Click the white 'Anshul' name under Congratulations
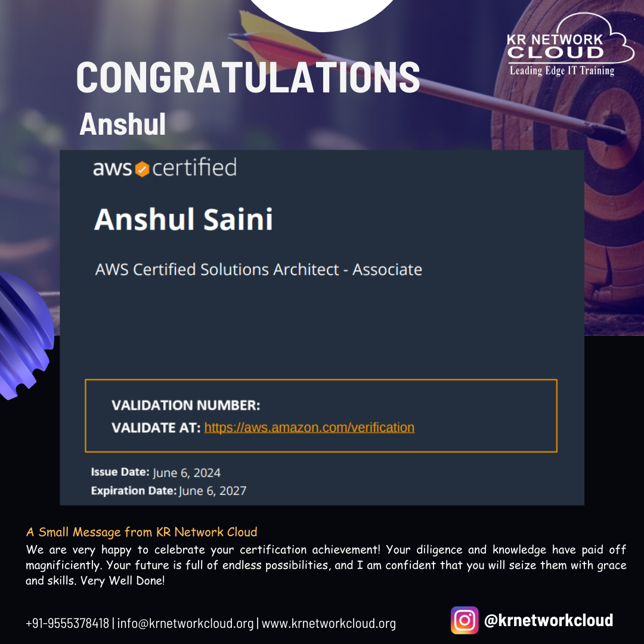This screenshot has width=644, height=644. pyautogui.click(x=122, y=124)
